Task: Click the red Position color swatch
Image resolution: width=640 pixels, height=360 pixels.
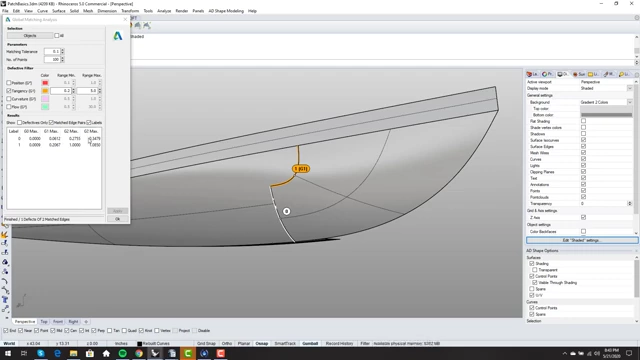Action: pyautogui.click(x=45, y=83)
